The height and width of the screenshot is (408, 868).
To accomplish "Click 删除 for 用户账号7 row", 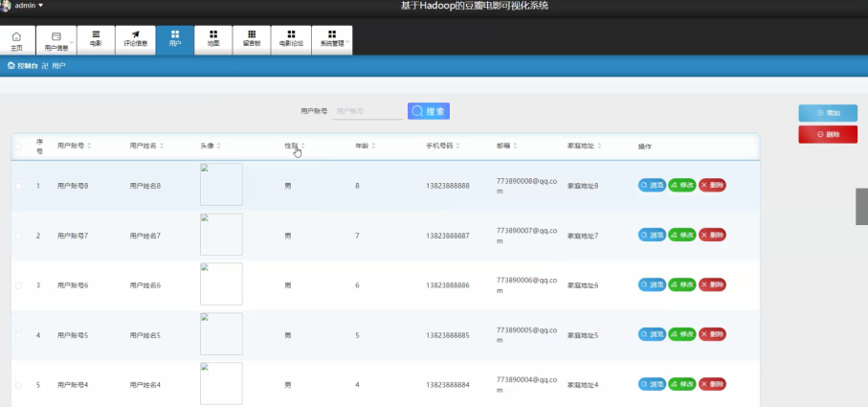I will tap(712, 235).
